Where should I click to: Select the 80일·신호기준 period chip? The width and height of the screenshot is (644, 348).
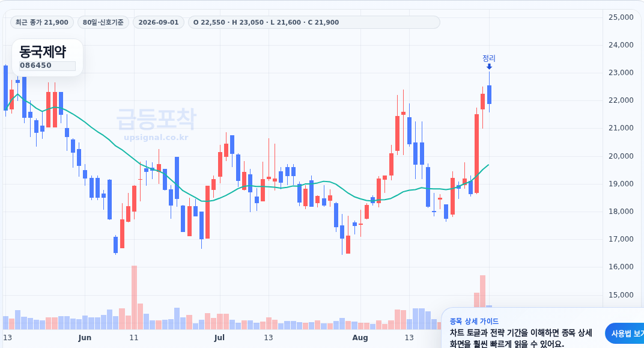pos(103,22)
